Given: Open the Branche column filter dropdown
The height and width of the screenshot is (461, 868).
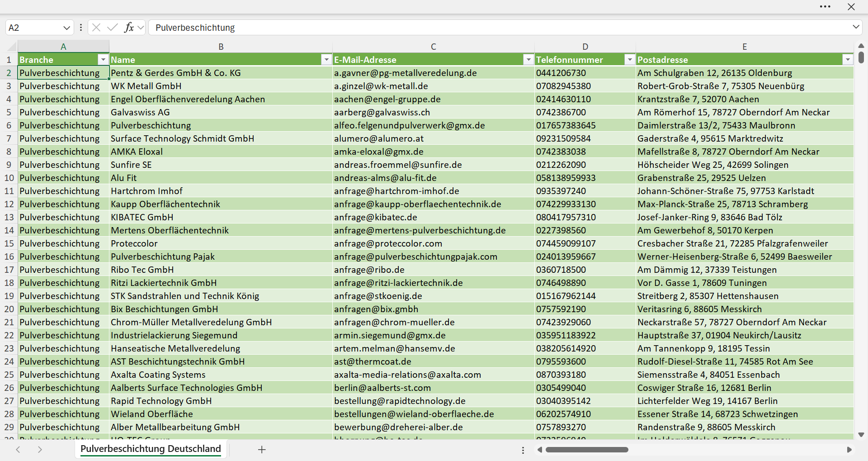Looking at the screenshot, I should coord(103,60).
